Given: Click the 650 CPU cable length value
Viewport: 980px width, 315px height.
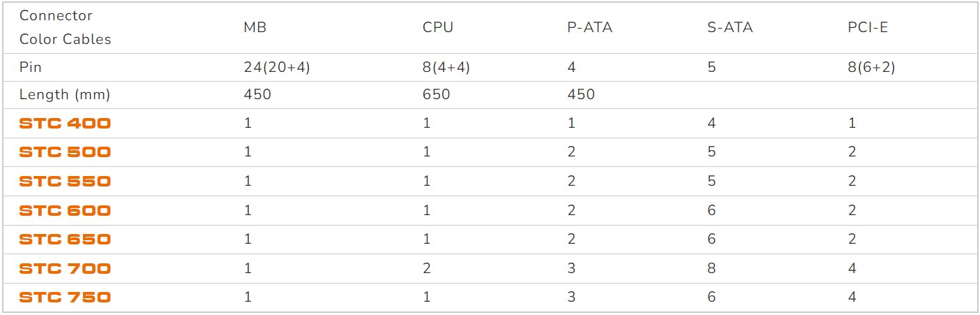Looking at the screenshot, I should [436, 94].
